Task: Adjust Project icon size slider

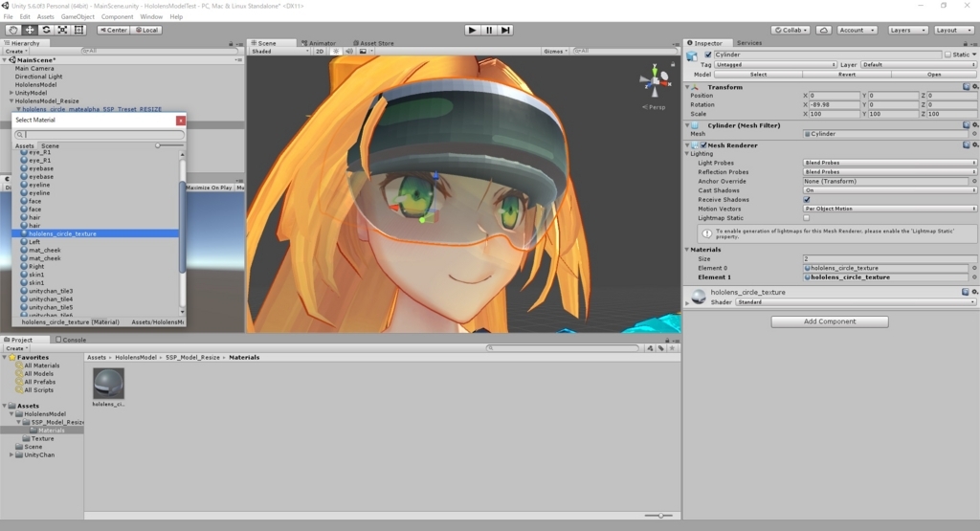Action: (x=660, y=516)
